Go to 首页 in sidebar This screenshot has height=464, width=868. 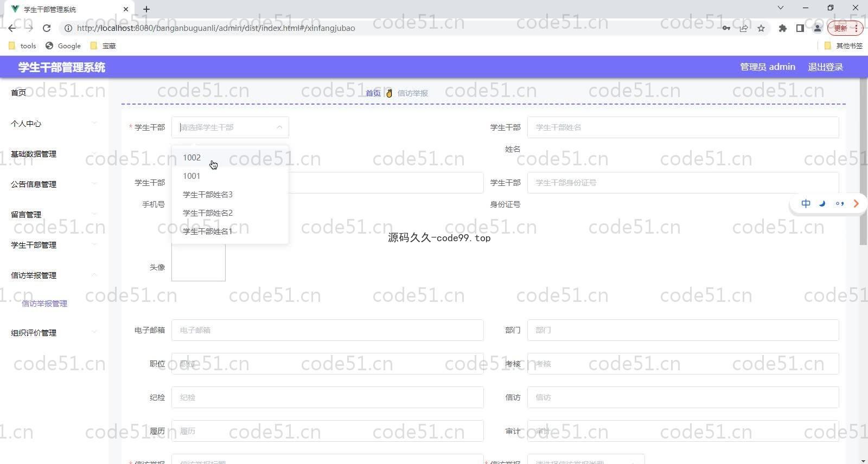coord(18,93)
